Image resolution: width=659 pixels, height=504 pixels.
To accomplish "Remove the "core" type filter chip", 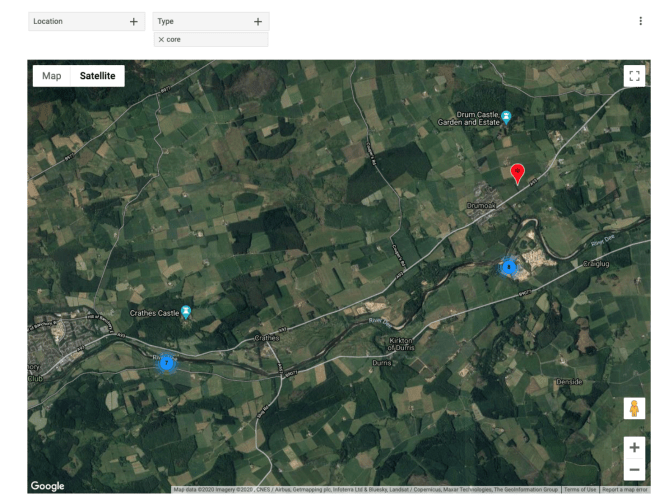I will (x=160, y=39).
